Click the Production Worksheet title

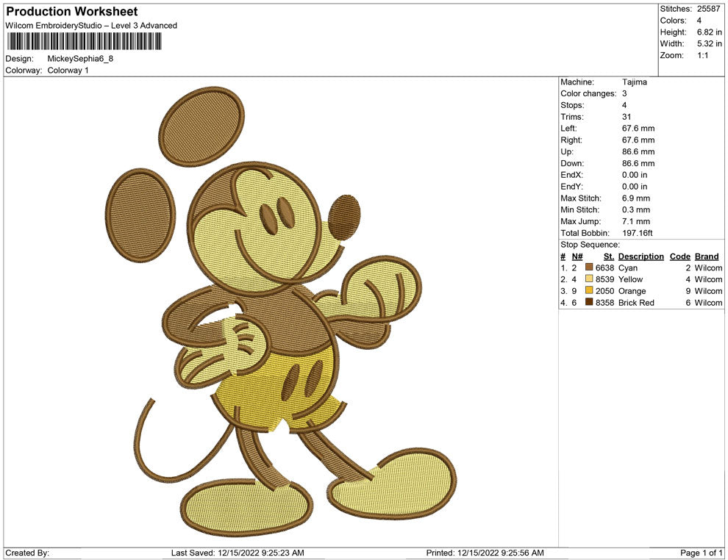tap(72, 12)
